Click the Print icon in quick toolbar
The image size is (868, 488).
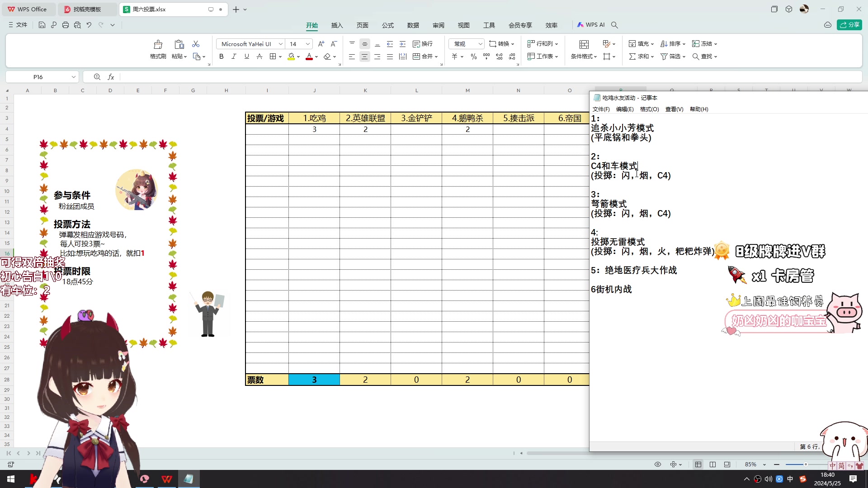66,25
